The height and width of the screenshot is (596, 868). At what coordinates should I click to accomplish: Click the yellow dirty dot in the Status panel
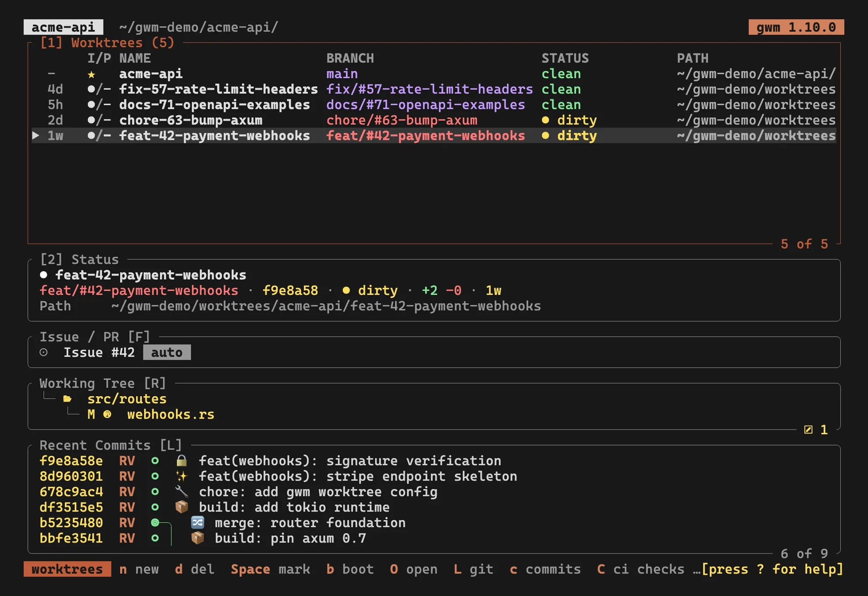[346, 290]
